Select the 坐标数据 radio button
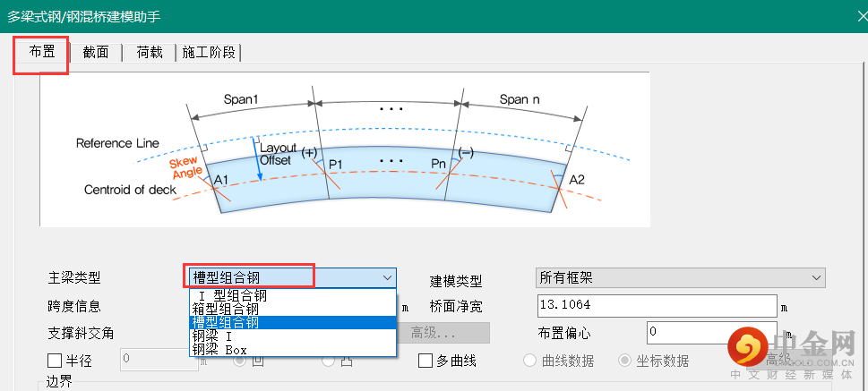Image resolution: width=868 pixels, height=391 pixels. tap(624, 361)
